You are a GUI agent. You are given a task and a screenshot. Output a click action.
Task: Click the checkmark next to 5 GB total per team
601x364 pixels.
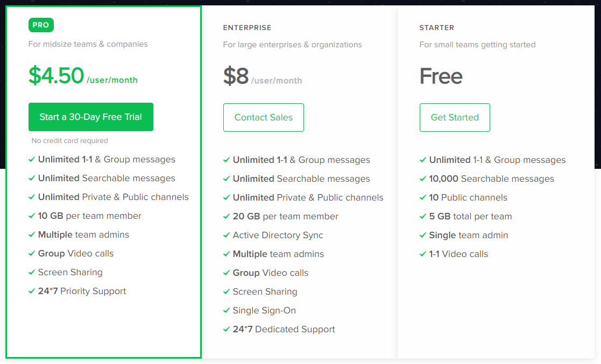click(x=423, y=217)
